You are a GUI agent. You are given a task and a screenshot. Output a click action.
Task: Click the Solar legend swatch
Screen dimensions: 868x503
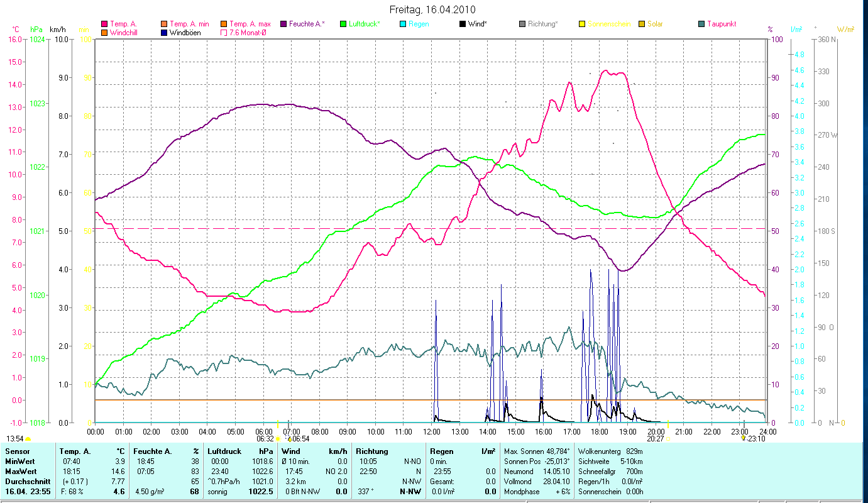click(642, 24)
